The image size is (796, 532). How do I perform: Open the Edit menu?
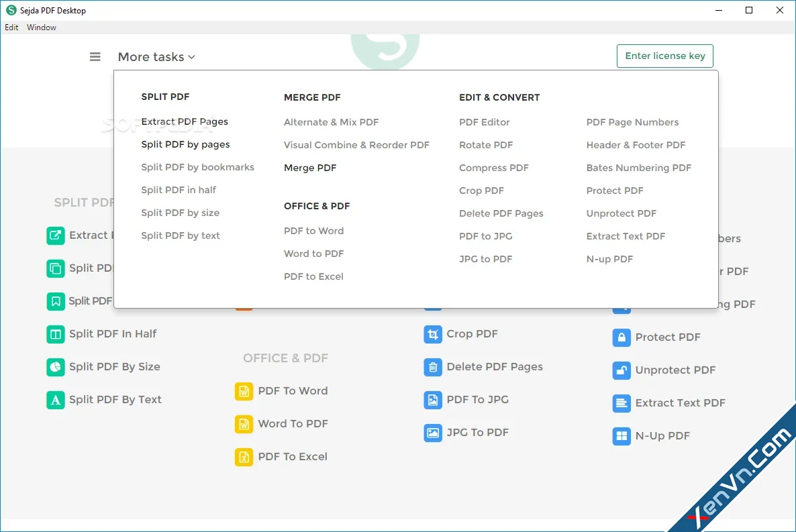pos(11,28)
